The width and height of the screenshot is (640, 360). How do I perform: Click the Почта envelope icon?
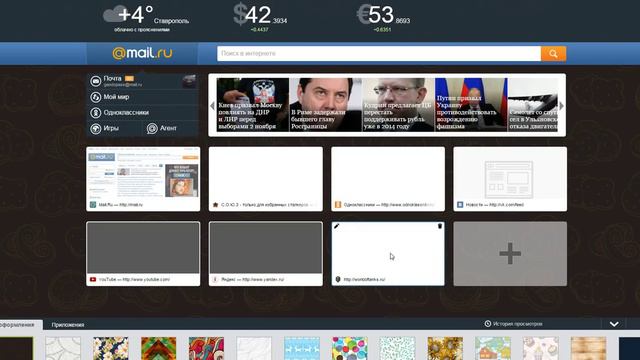point(96,81)
